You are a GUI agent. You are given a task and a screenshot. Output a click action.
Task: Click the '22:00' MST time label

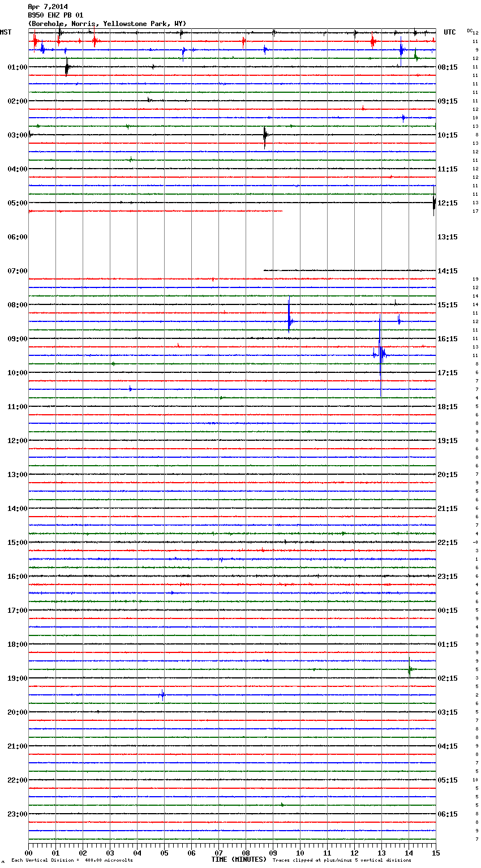coord(18,780)
